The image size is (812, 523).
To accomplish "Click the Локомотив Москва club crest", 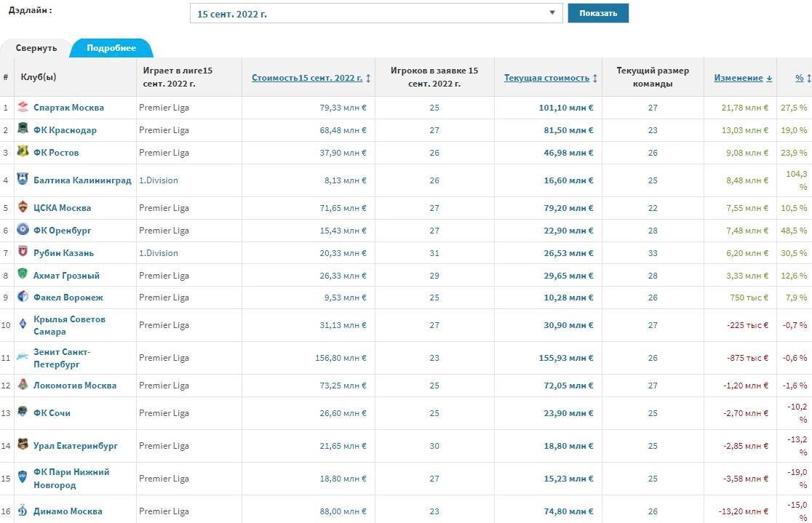I will click(x=23, y=384).
